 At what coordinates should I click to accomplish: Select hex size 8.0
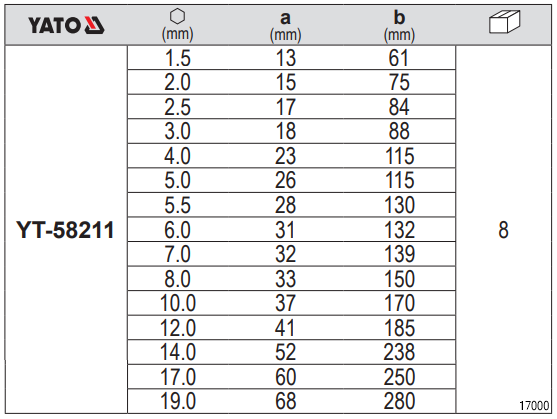pyautogui.click(x=177, y=279)
